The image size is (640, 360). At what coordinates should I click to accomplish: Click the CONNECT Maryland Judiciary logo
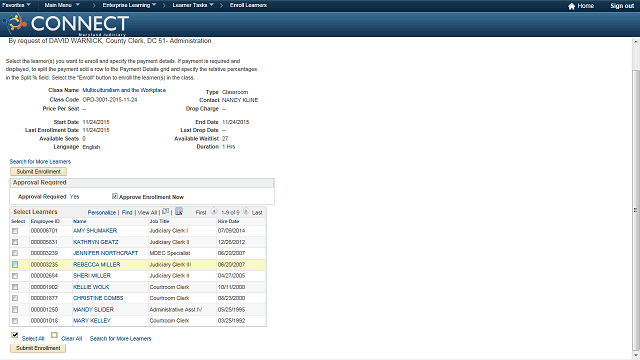[x=66, y=24]
